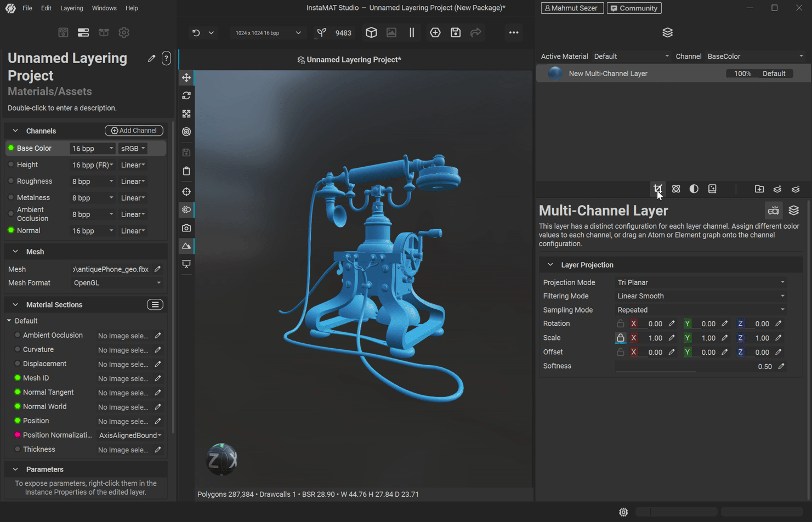Click the atom icon in the layer toolbar

(676, 189)
